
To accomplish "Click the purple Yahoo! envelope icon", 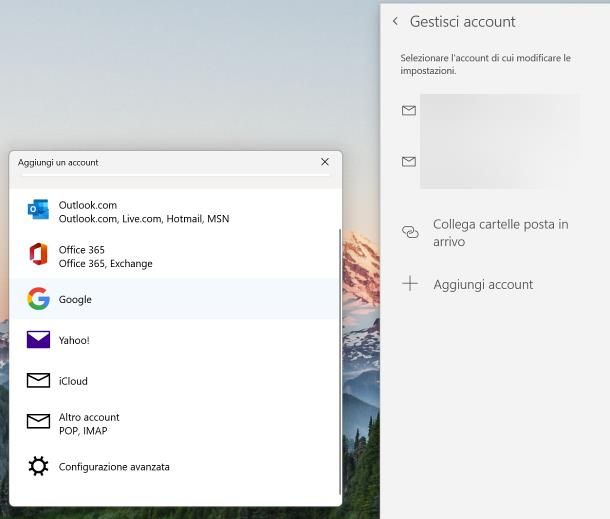I will [x=38, y=340].
